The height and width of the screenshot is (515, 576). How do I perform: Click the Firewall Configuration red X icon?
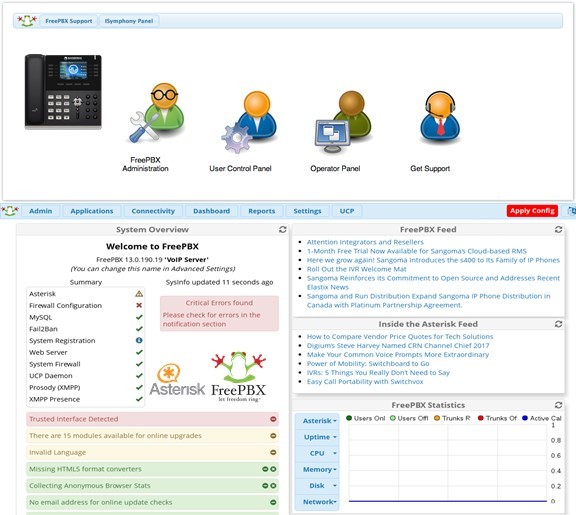[139, 305]
